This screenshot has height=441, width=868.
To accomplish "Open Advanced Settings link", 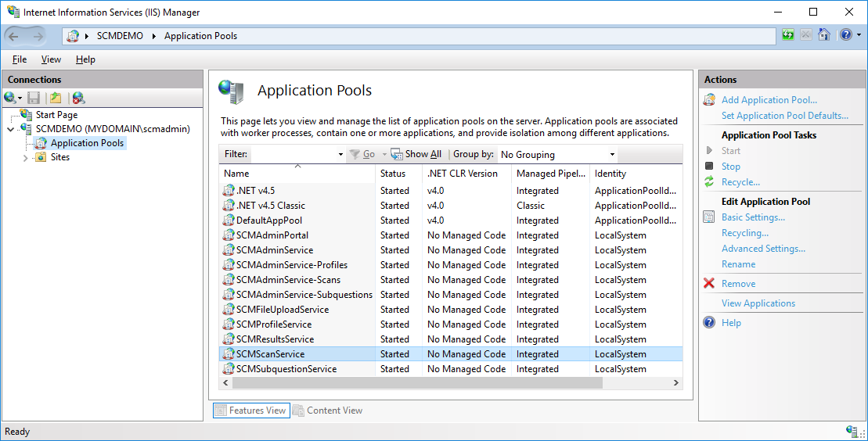I will pos(762,249).
